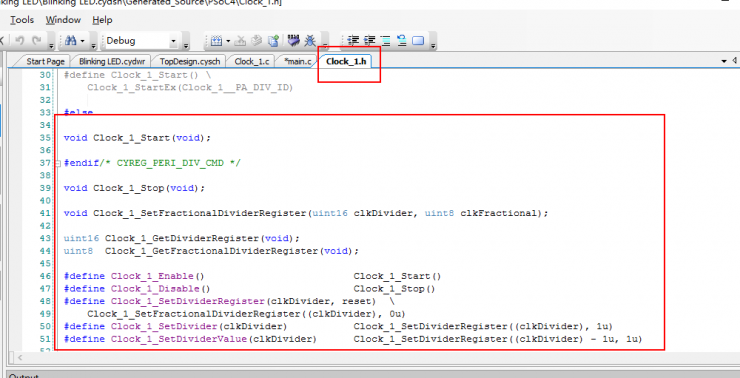Expand the Find binoculars dropdown arrow

click(82, 41)
